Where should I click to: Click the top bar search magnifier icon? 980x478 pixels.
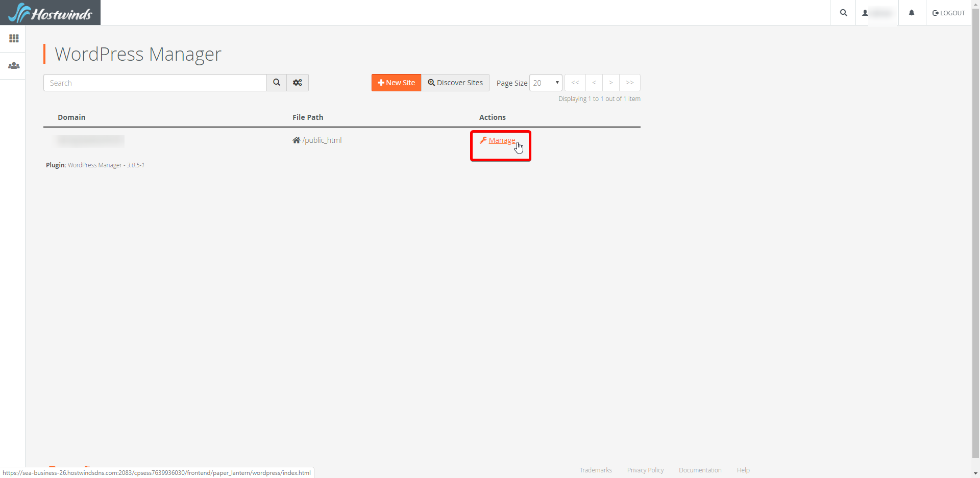[x=843, y=13]
